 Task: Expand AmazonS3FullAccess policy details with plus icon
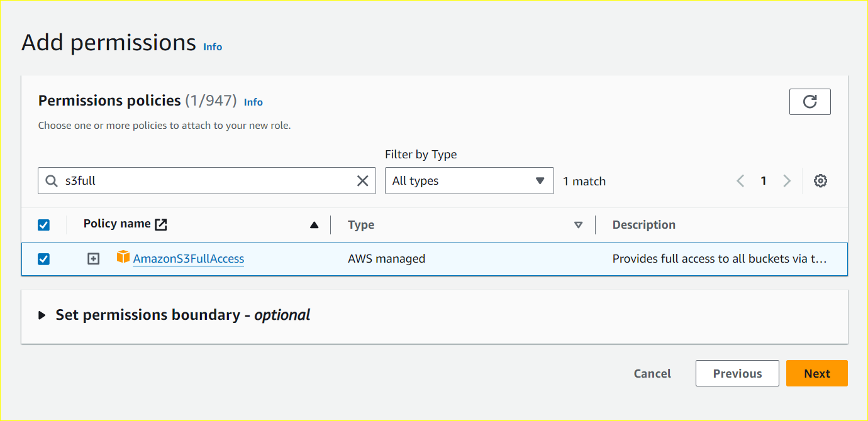(92, 258)
